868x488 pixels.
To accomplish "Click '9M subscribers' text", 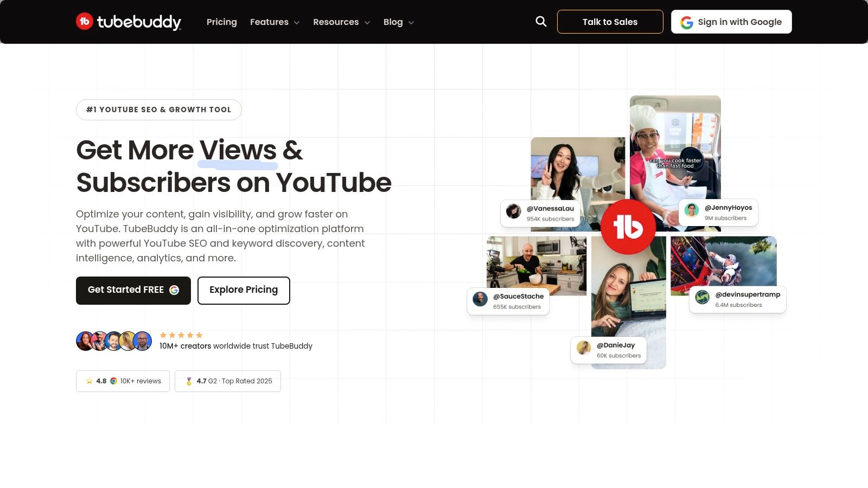I will click(725, 218).
